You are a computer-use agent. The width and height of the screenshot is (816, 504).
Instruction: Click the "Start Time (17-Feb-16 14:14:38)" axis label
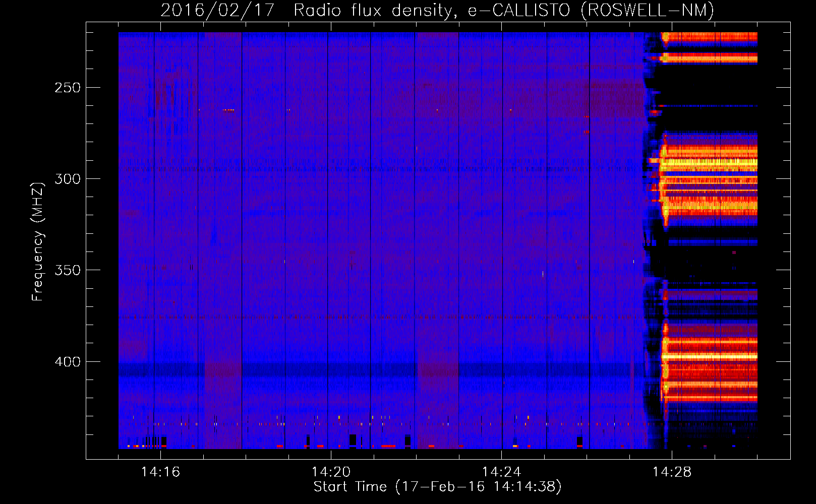click(x=437, y=487)
